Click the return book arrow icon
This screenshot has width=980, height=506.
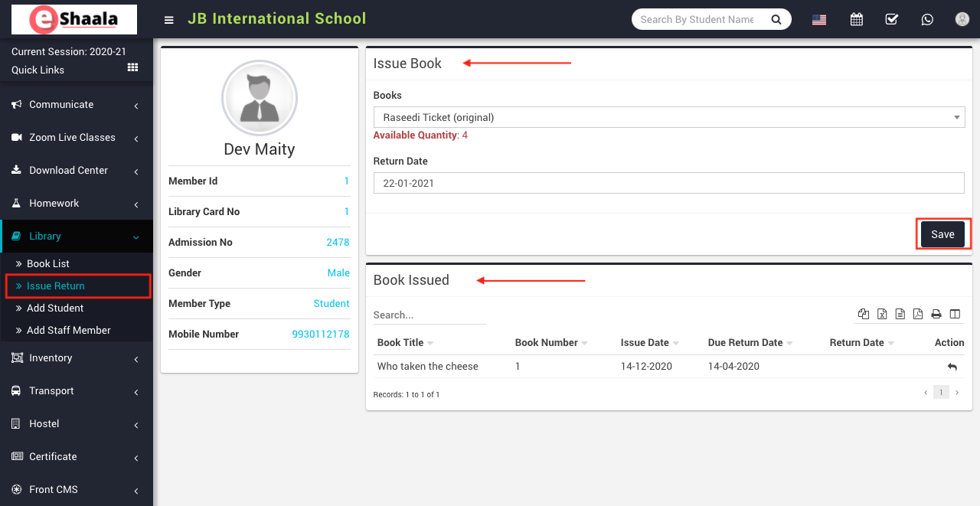(952, 367)
